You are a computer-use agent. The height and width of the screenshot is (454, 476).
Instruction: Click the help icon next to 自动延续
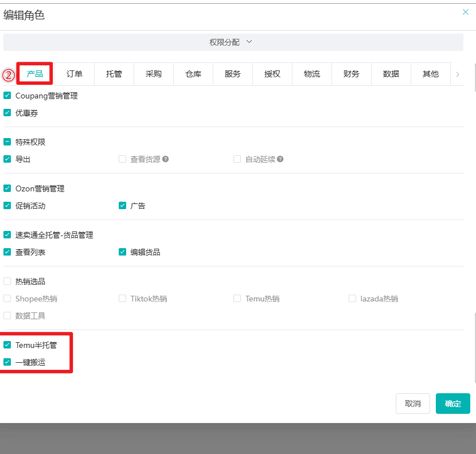click(x=280, y=159)
